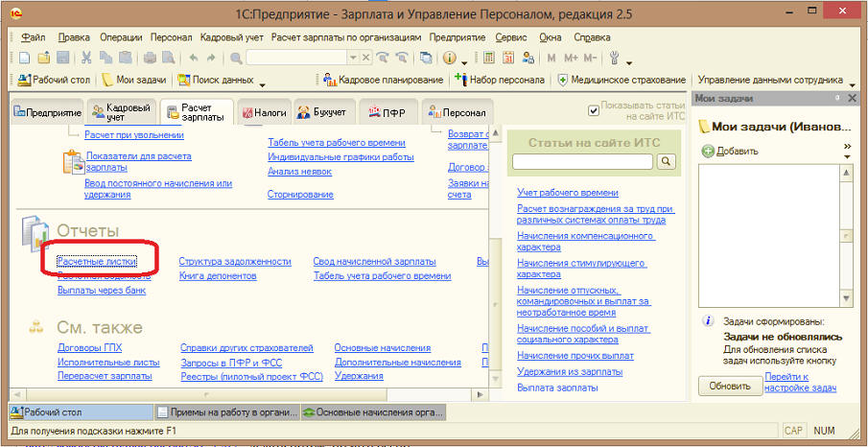Click the M memory button
The width and height of the screenshot is (868, 447).
[551, 58]
